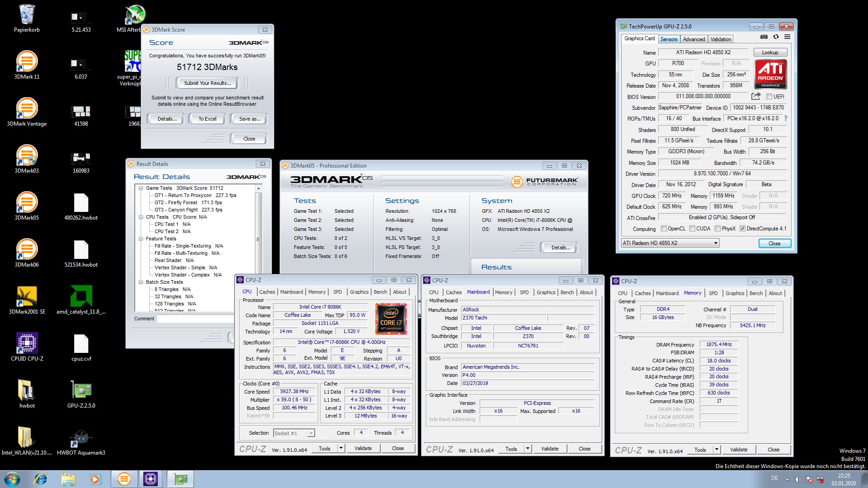Open Tools dropdown arrow in CPU-Z Memory window
Screen dimensions: 868x488
pyautogui.click(x=717, y=450)
